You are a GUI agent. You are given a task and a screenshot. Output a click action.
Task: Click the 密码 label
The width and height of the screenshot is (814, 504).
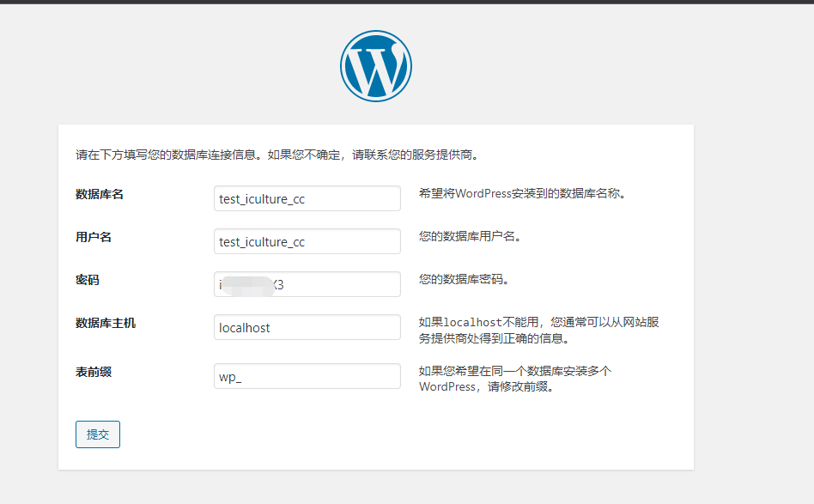pos(88,280)
